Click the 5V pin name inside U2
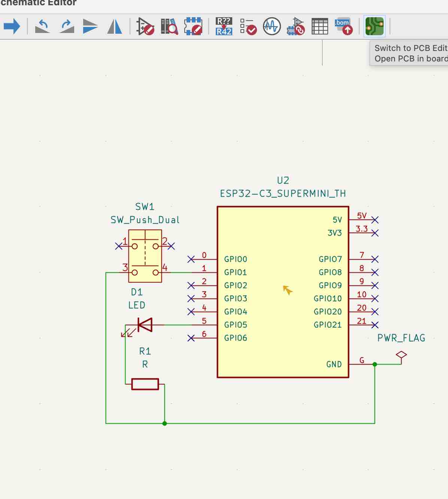Viewport: 448px width, 499px height. [337, 220]
